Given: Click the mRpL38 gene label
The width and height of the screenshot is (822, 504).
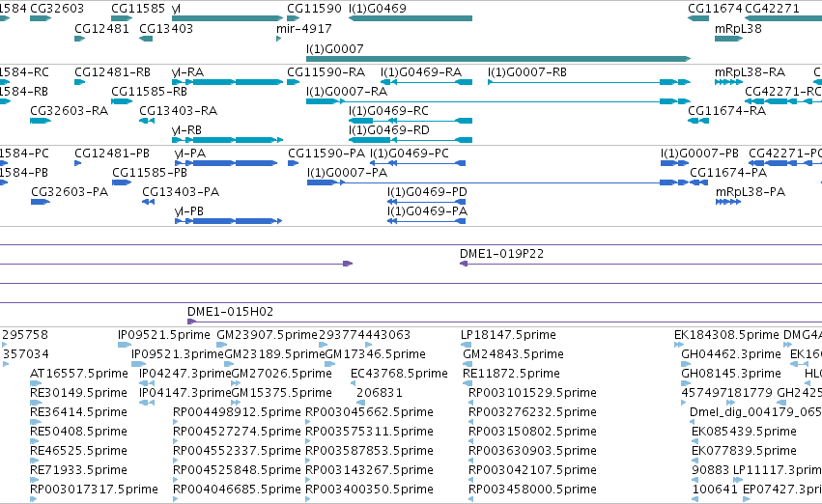Looking at the screenshot, I should tap(738, 28).
